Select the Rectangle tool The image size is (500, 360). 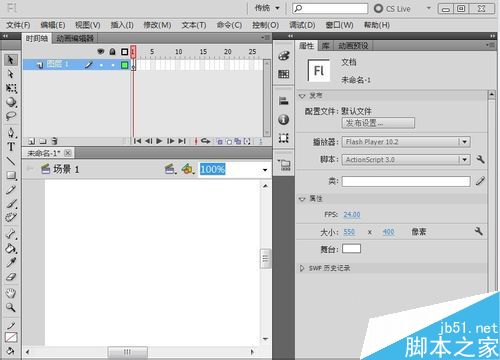click(x=11, y=175)
